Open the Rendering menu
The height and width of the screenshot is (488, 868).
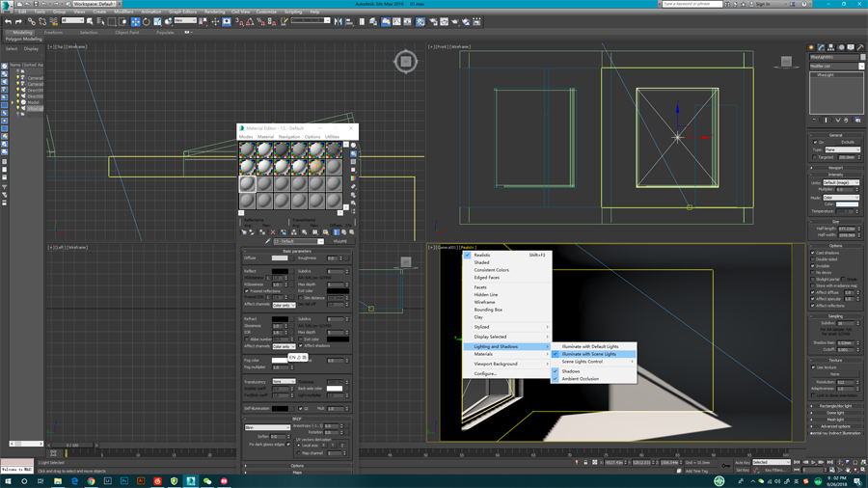point(214,12)
